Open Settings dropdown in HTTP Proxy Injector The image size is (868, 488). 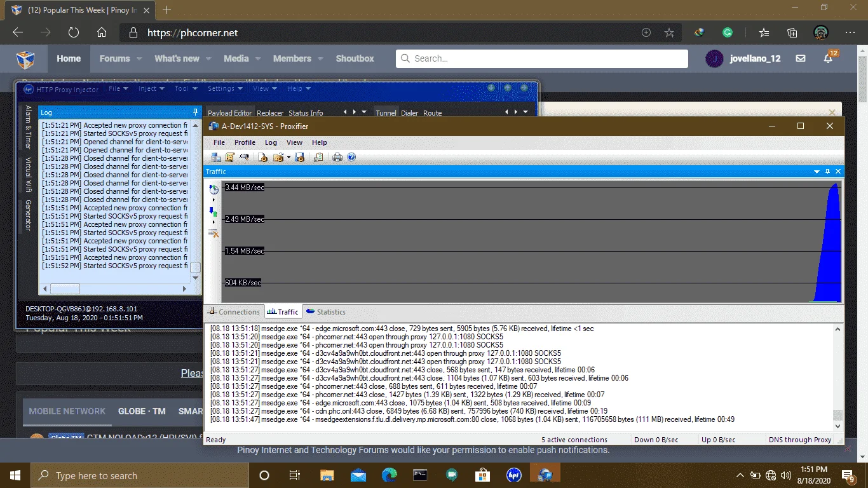click(225, 89)
